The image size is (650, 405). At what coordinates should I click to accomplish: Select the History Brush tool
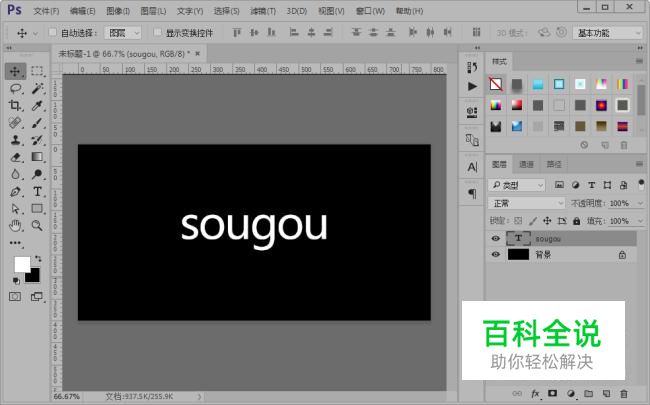pos(37,140)
